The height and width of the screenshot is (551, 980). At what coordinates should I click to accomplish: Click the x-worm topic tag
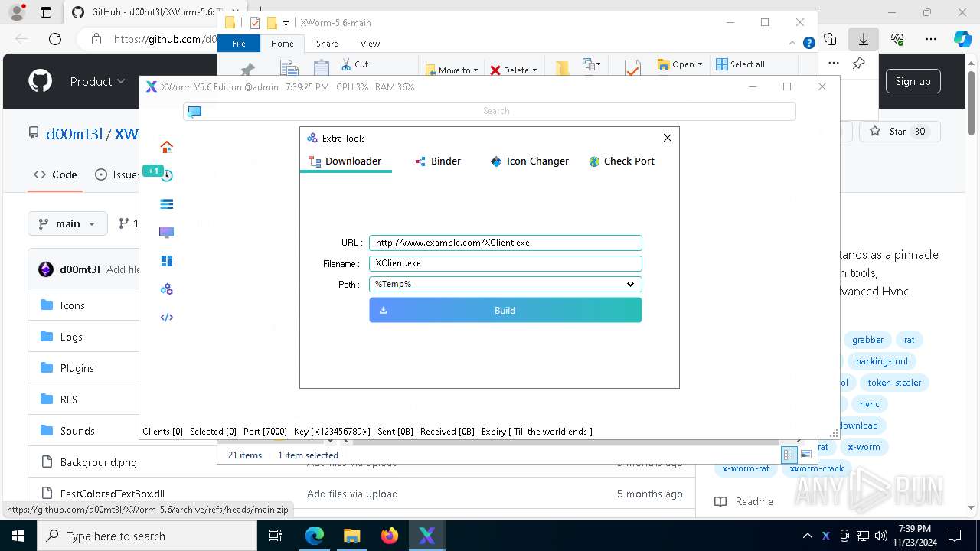[864, 447]
